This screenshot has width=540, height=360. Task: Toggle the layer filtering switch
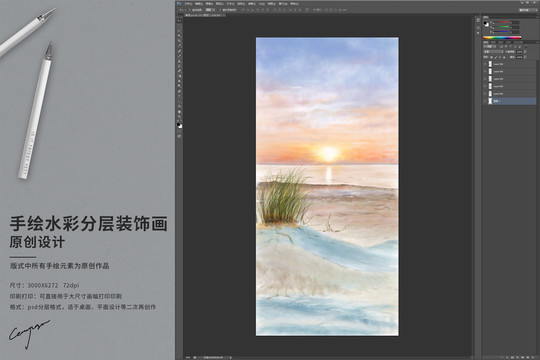coord(526,46)
